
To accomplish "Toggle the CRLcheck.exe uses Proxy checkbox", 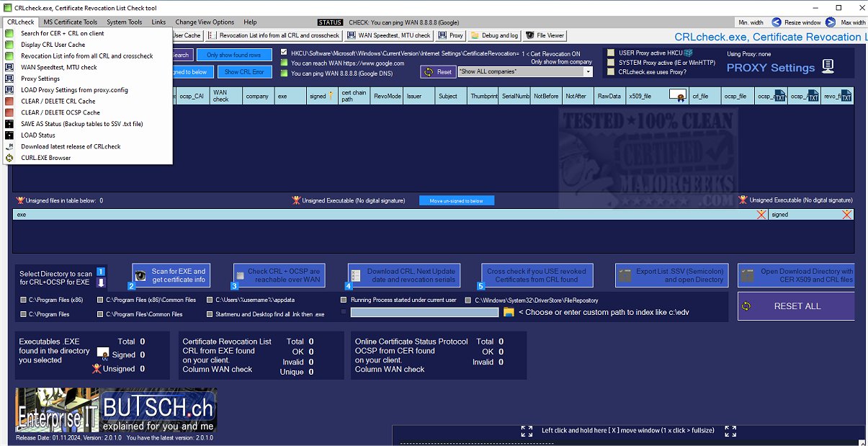I will coord(611,72).
